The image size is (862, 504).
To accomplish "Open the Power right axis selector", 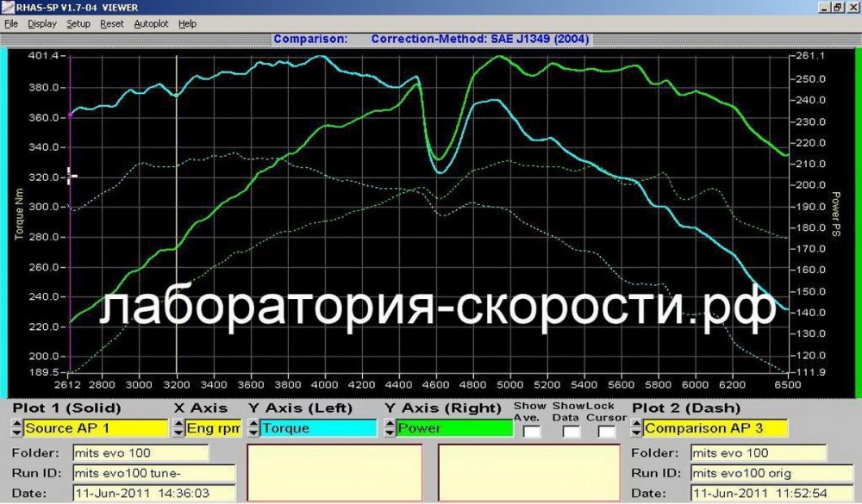I will 454,428.
